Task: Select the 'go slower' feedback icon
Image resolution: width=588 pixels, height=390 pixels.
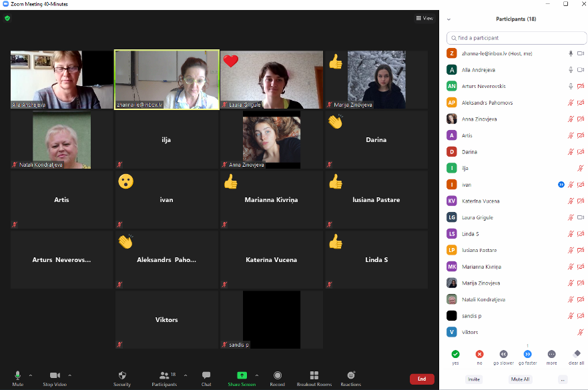Action: [503, 354]
